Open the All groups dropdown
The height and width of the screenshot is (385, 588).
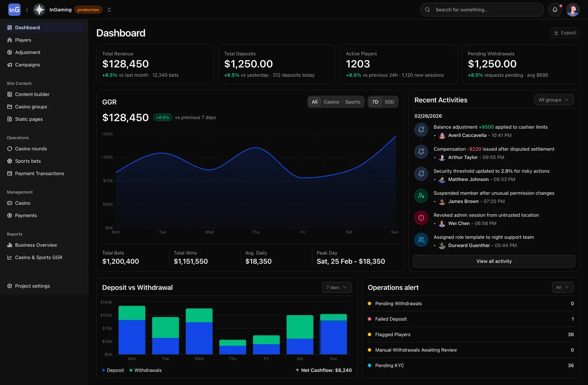[554, 100]
